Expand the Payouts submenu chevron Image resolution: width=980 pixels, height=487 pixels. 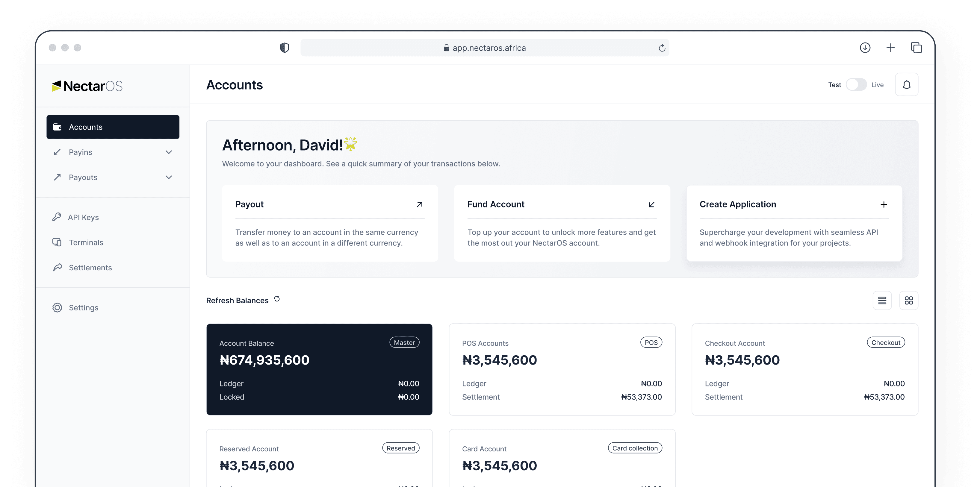click(169, 177)
